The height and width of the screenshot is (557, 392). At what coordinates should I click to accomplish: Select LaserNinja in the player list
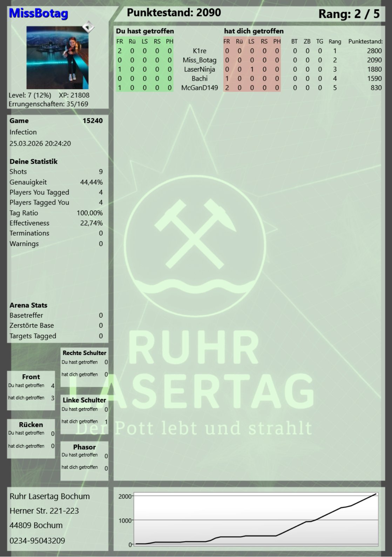point(200,69)
